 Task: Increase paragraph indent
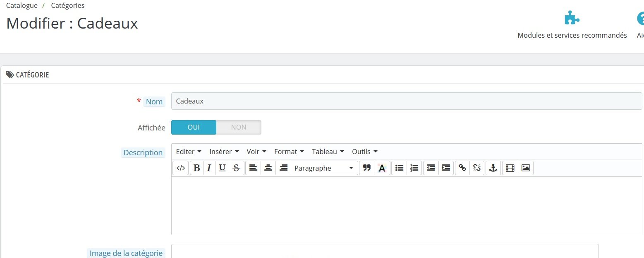click(x=446, y=168)
